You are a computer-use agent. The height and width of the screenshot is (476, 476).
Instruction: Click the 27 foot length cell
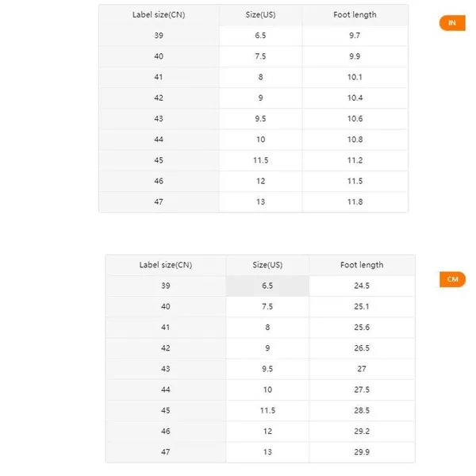(x=362, y=369)
